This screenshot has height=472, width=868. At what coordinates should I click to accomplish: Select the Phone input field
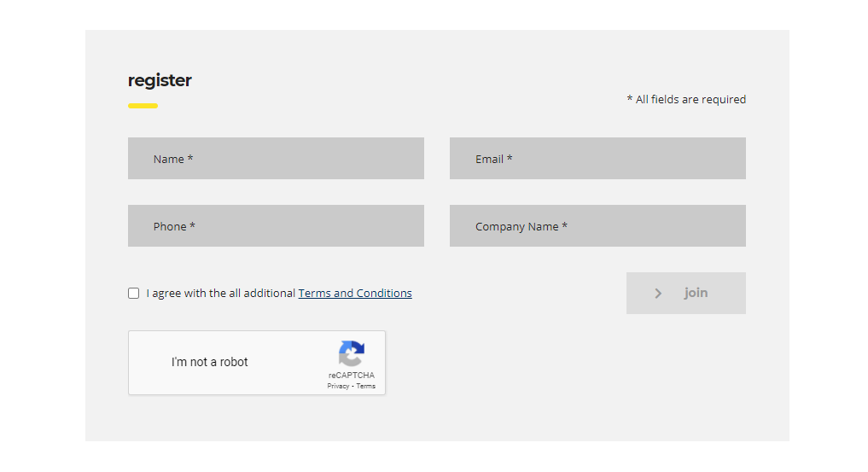tap(276, 226)
